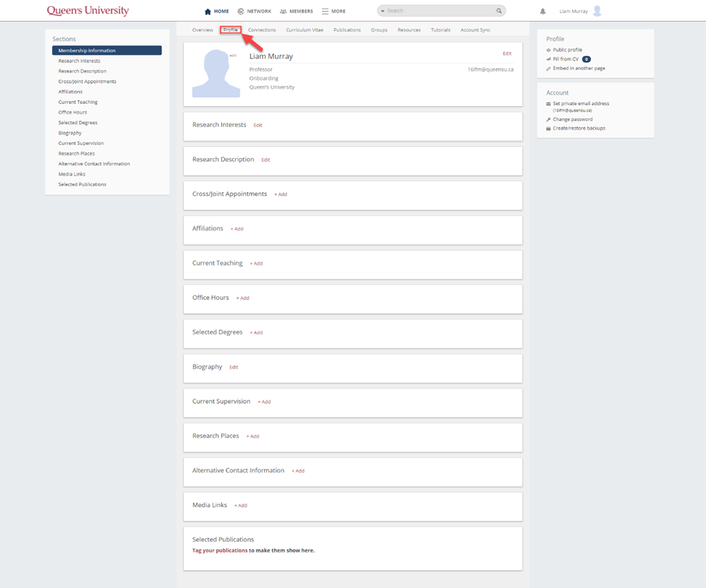The width and height of the screenshot is (706, 588).
Task: Expand the More hamburger menu
Action: (325, 11)
